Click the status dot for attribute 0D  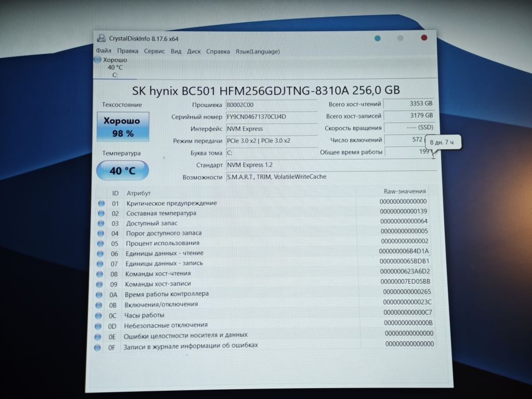point(98,326)
